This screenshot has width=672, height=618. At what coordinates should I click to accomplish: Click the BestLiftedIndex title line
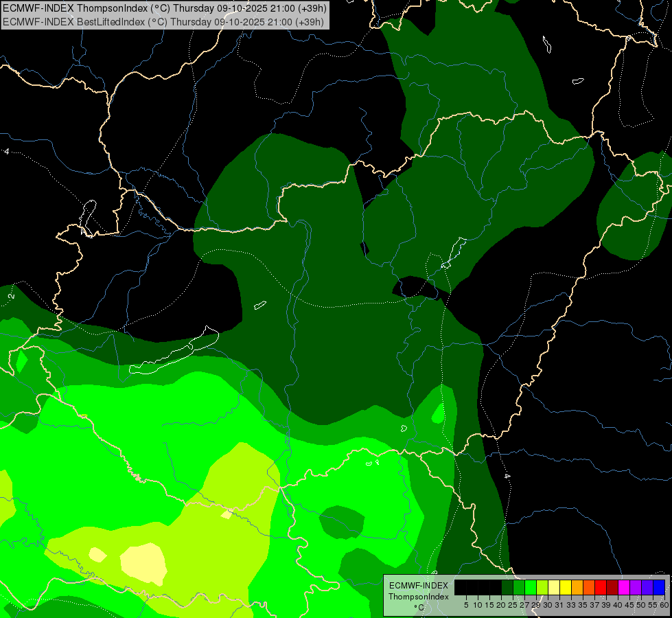(x=165, y=21)
